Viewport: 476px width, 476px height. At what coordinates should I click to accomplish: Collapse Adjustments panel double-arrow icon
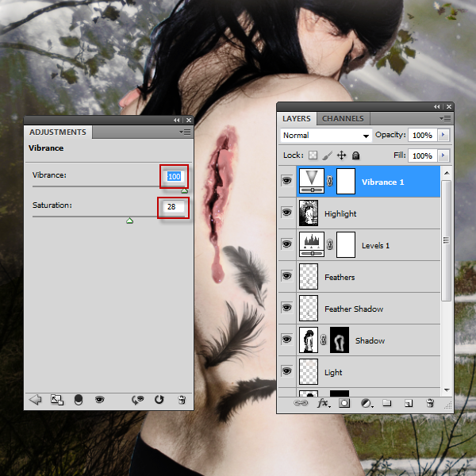coord(177,121)
